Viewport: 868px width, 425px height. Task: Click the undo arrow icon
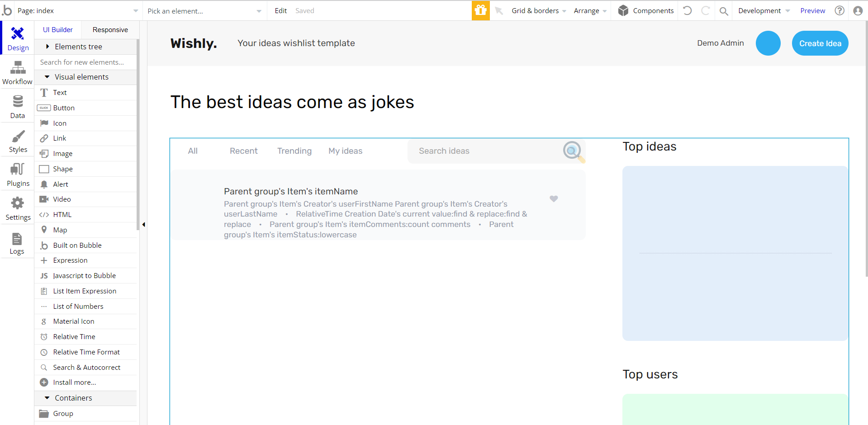[688, 10]
